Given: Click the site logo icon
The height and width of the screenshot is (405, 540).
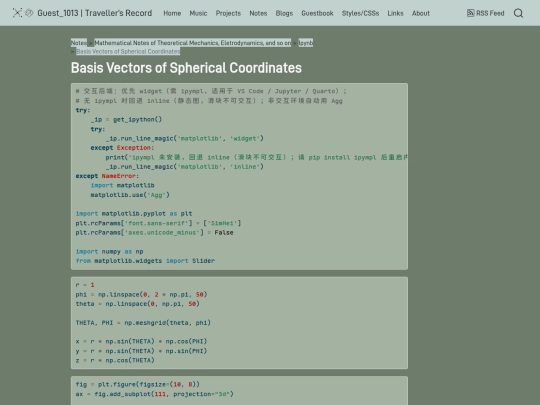Looking at the screenshot, I should click(17, 13).
